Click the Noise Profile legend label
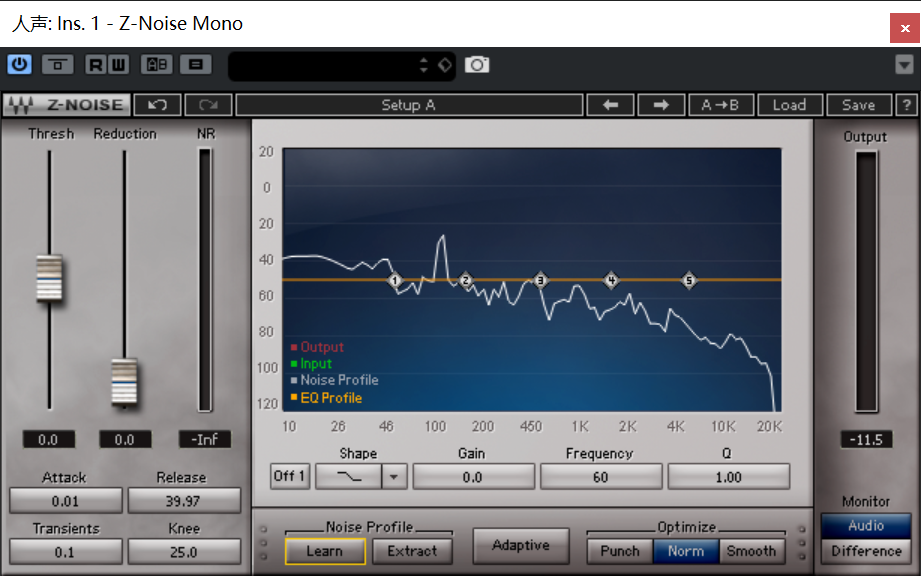The height and width of the screenshot is (576, 921). [x=340, y=380]
